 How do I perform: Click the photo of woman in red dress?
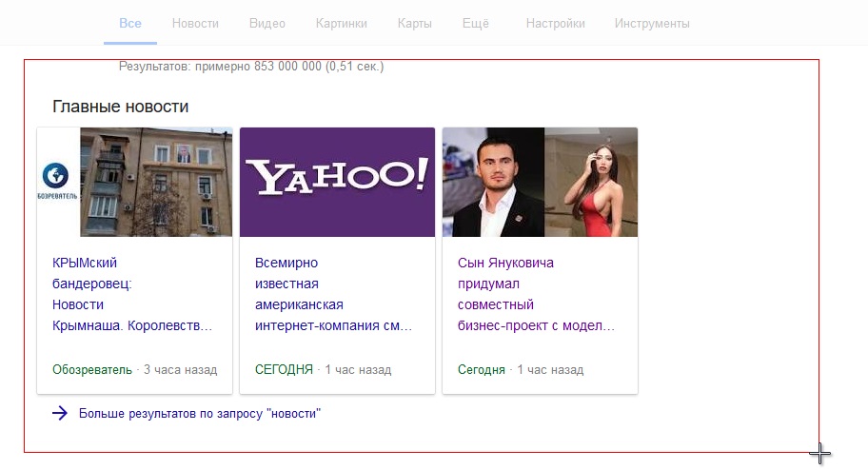[591, 182]
